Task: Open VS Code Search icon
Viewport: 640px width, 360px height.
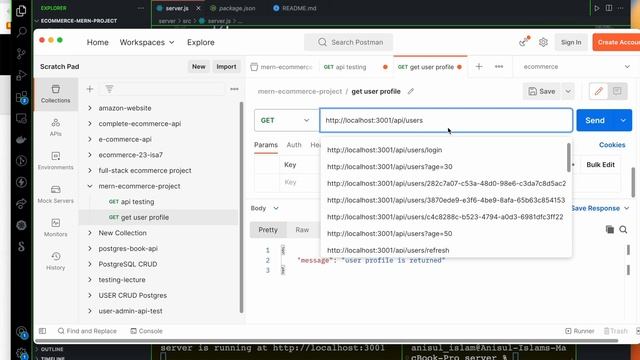Action: pyautogui.click(x=21, y=32)
